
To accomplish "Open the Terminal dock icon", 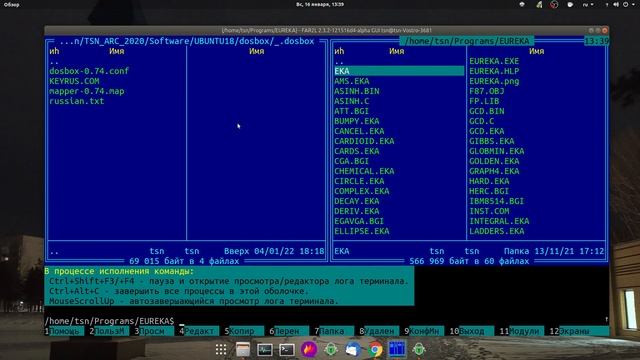I will [x=287, y=349].
